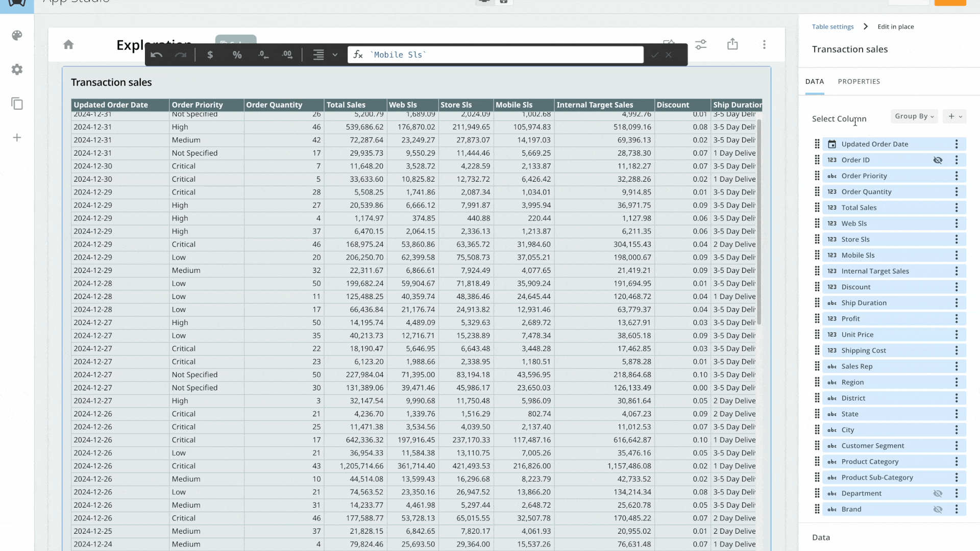Select the District column item
This screenshot has width=980, height=551.
(894, 398)
